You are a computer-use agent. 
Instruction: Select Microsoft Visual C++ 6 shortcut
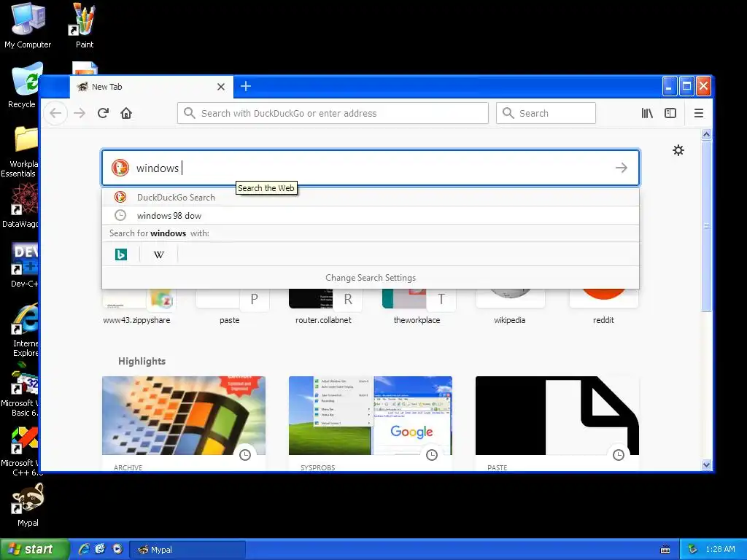tap(20, 451)
